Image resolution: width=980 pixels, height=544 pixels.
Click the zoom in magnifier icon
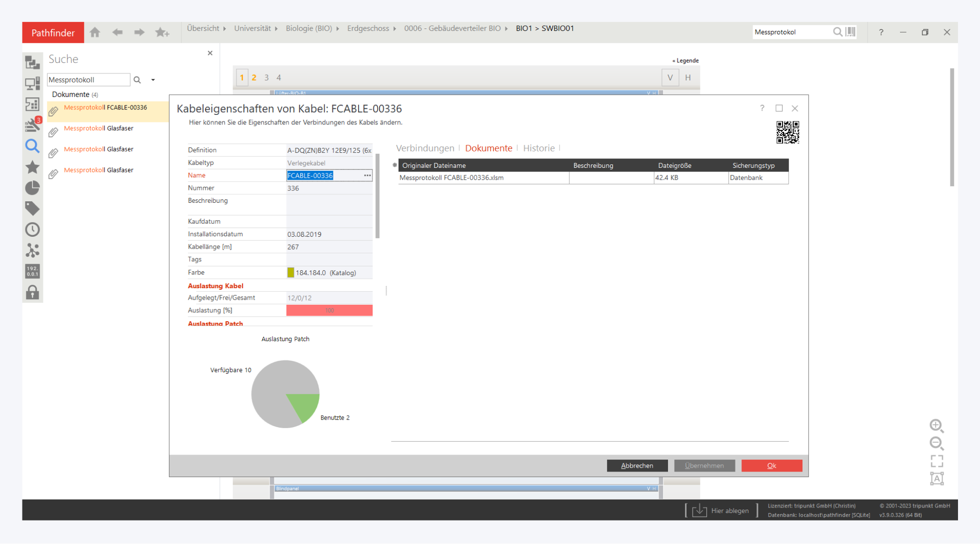tap(936, 426)
